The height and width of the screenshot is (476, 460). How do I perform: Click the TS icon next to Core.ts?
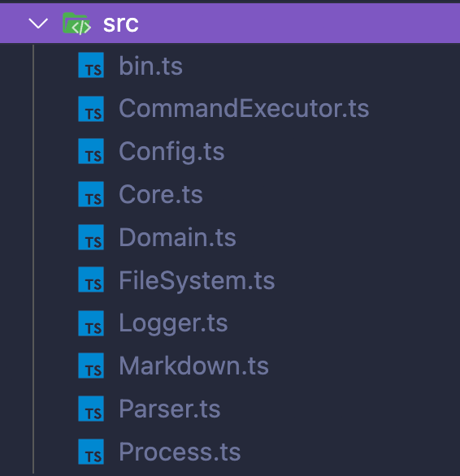click(x=91, y=194)
